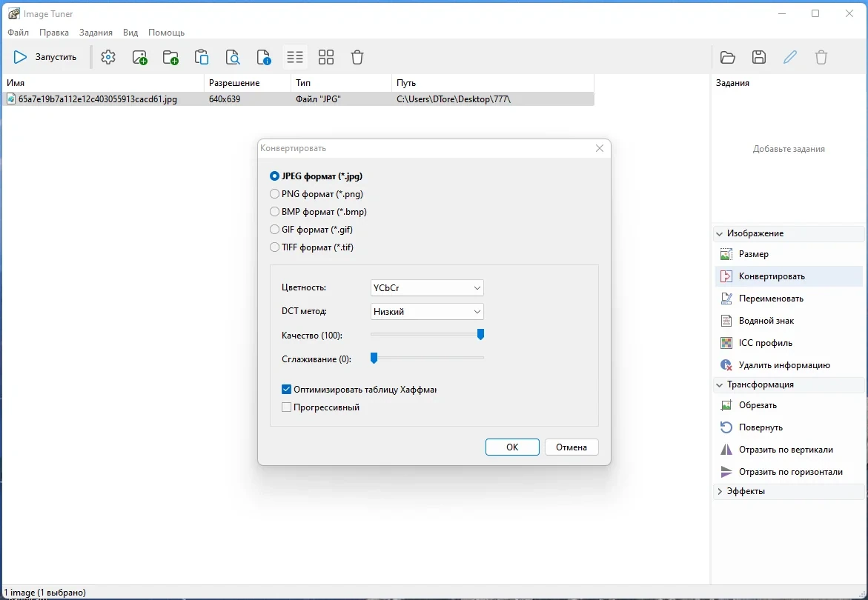Viewport: 868px width, 600px height.
Task: Click the image preview magnifier icon
Action: (x=233, y=57)
